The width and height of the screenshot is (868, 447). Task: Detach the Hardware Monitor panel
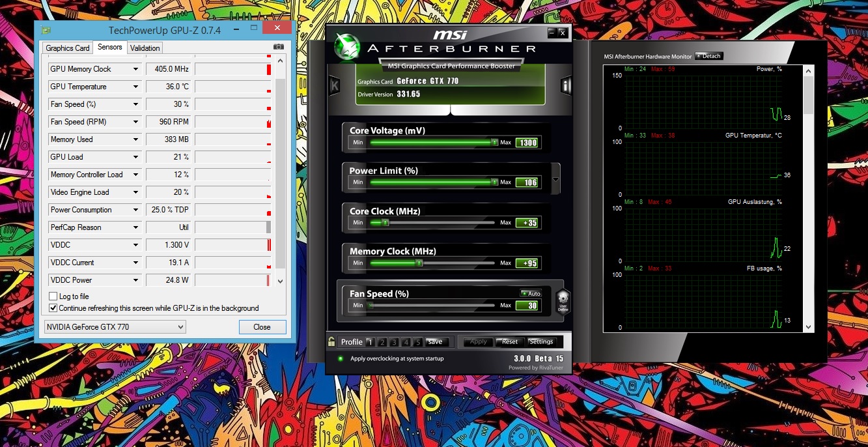click(708, 56)
